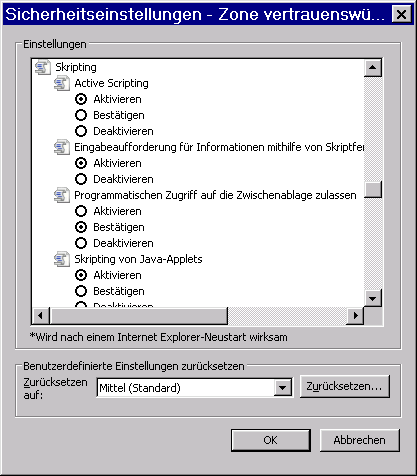Click the Zurücksetzen... button

pos(345,386)
